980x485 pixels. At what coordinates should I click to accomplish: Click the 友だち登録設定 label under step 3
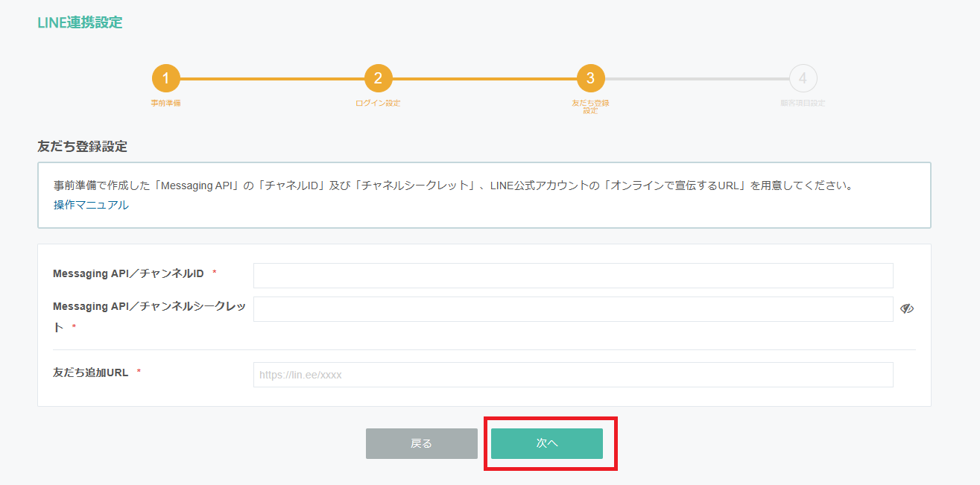click(x=590, y=107)
